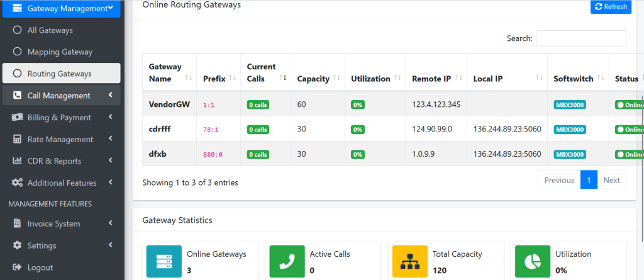
Task: Click the Online Gateways server tile icon
Action: click(164, 262)
